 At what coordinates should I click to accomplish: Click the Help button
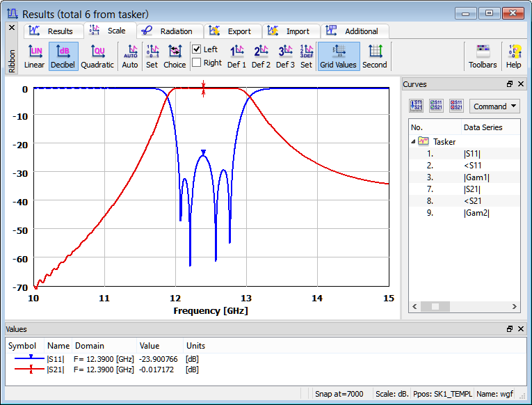pyautogui.click(x=513, y=56)
